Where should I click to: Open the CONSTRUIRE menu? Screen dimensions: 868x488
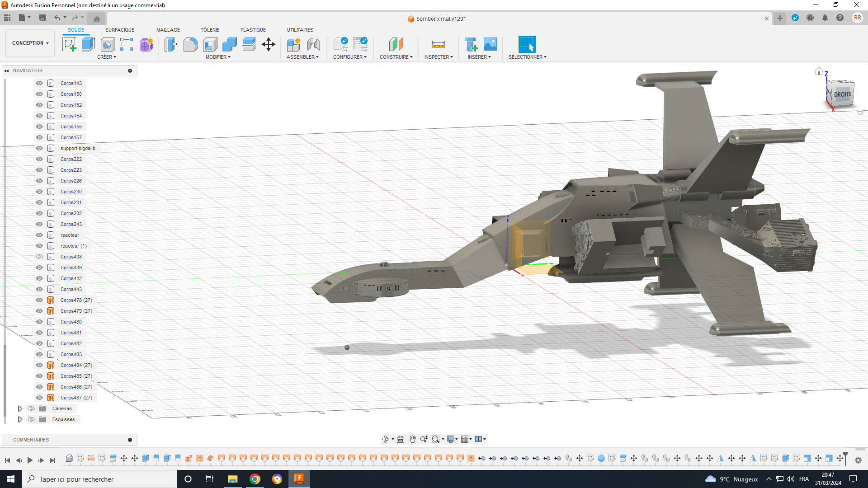(x=396, y=57)
